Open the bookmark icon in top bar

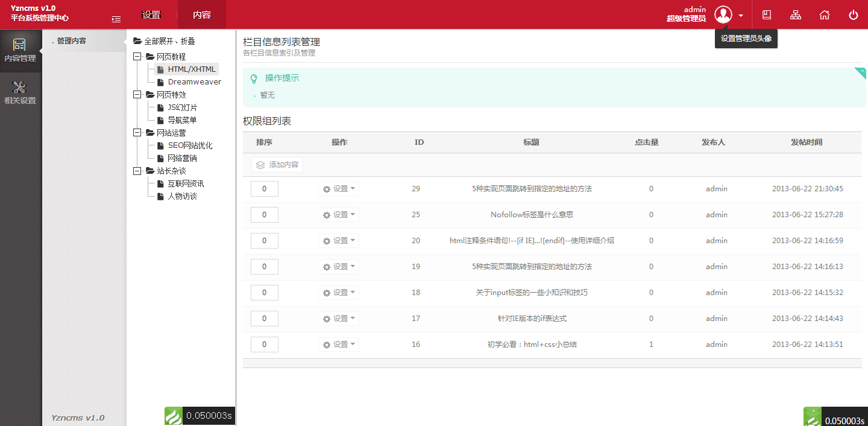click(767, 14)
